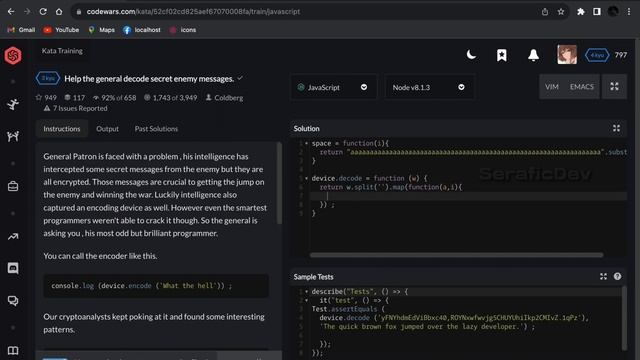Open the discussions speech bubbles icon
Viewport: 640px width, 360px height.
coord(13,301)
